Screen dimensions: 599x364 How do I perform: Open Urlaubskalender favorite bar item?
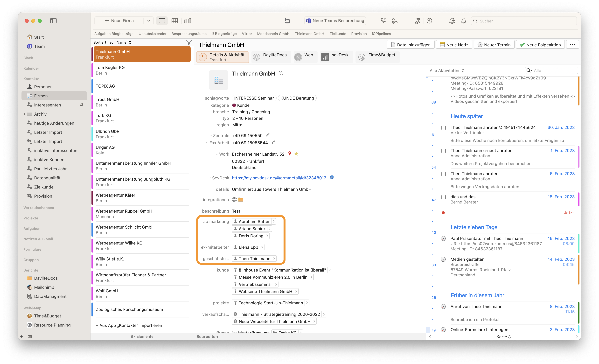coord(152,34)
